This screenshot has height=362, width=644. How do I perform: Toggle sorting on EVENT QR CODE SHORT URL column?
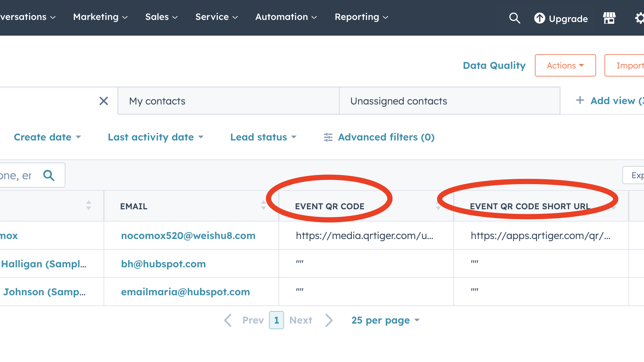(615, 207)
